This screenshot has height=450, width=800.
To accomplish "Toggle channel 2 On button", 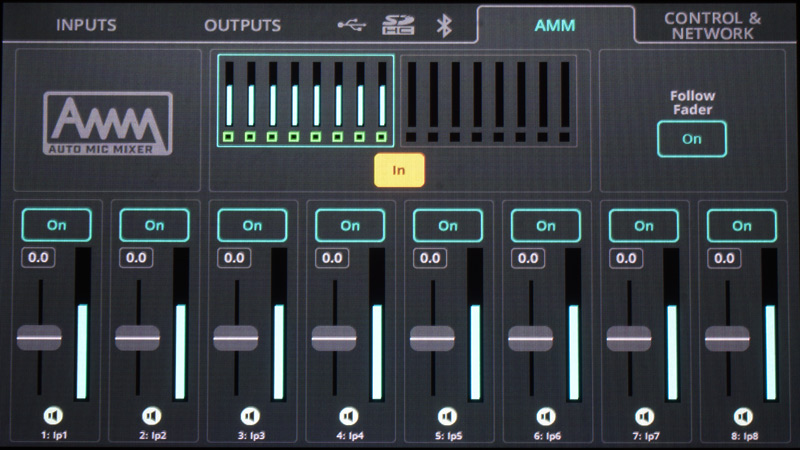I will 154,225.
